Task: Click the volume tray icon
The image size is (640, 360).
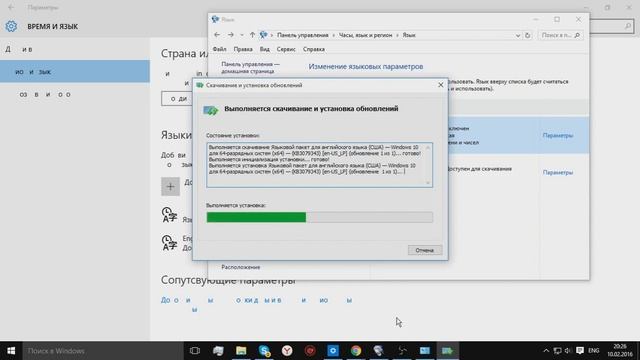Action: 568,351
